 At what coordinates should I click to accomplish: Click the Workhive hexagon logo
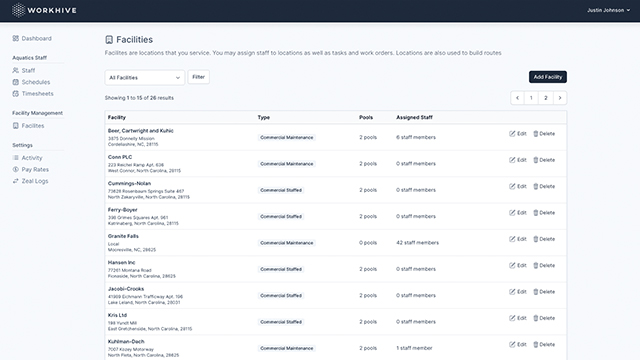18,10
